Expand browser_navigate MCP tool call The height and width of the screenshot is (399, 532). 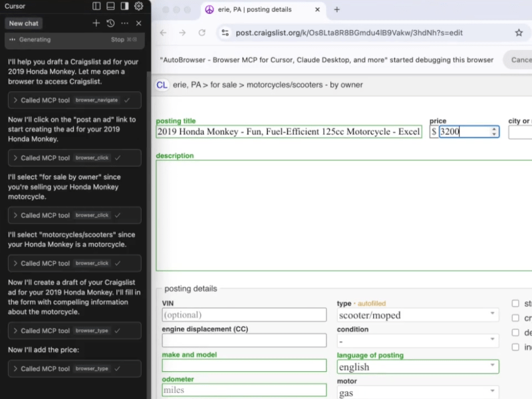point(74,100)
